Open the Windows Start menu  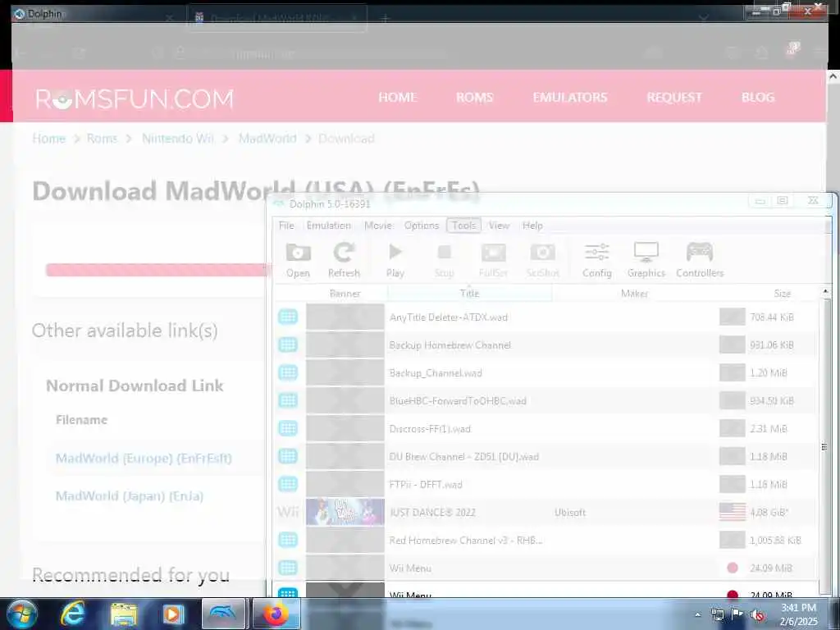(21, 614)
